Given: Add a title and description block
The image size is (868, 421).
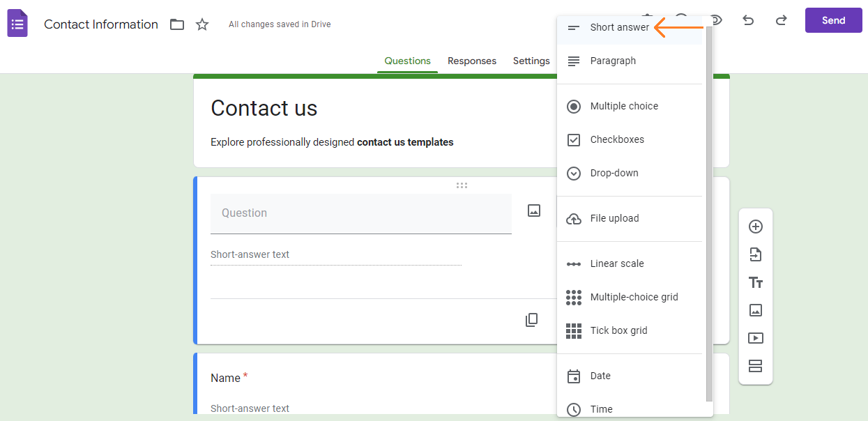Looking at the screenshot, I should click(756, 282).
